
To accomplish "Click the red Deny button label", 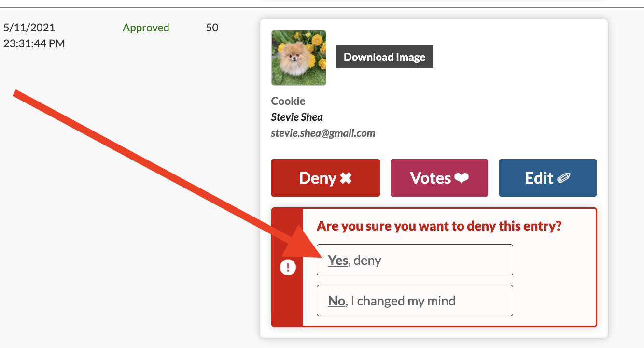I will pyautogui.click(x=318, y=178).
